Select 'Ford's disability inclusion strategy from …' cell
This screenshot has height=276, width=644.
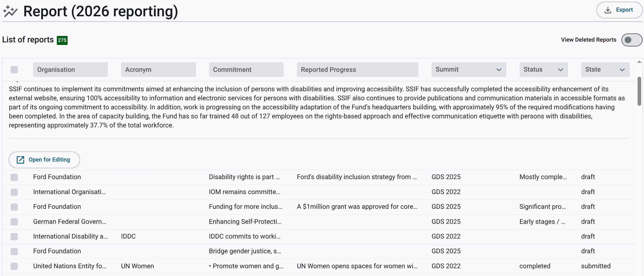[x=357, y=177]
